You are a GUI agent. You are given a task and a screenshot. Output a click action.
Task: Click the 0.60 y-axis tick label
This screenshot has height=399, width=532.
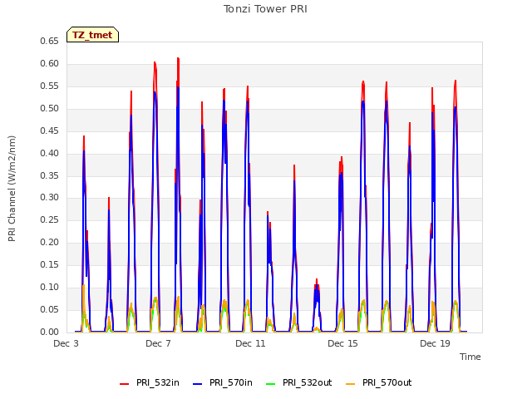click(x=49, y=63)
